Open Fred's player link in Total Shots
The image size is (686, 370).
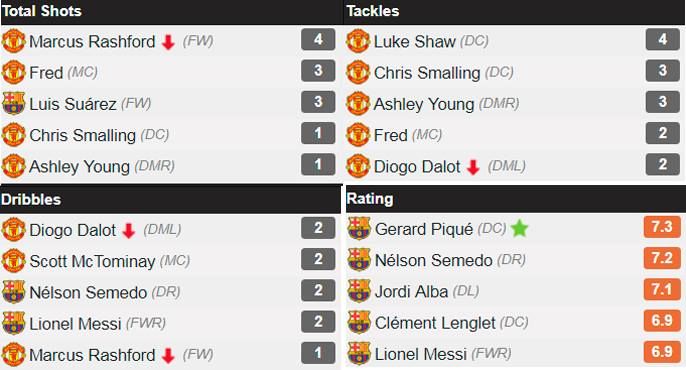click(x=46, y=73)
